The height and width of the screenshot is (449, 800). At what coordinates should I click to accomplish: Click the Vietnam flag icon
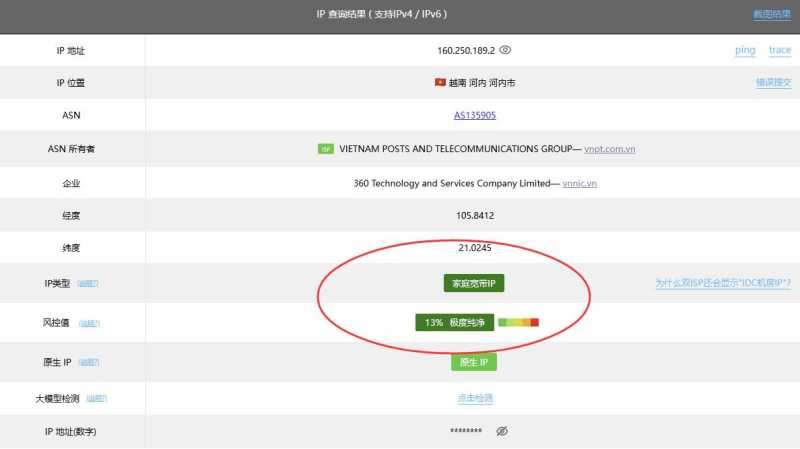(x=440, y=82)
